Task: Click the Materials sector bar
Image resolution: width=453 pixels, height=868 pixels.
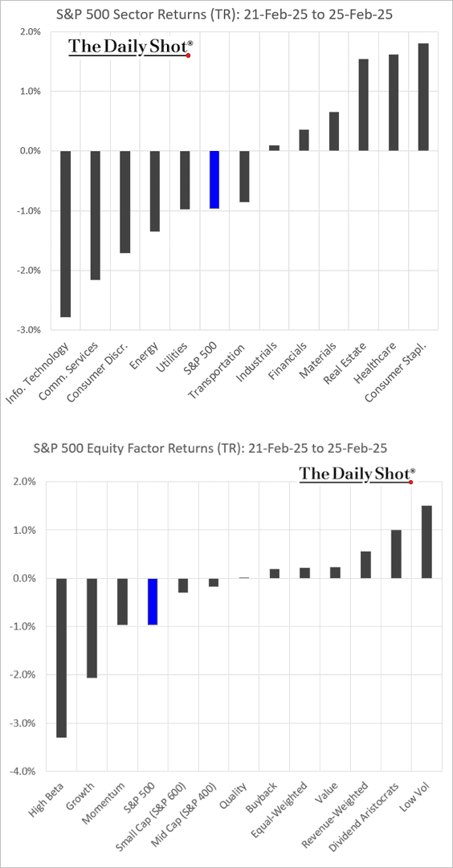Action: (333, 131)
